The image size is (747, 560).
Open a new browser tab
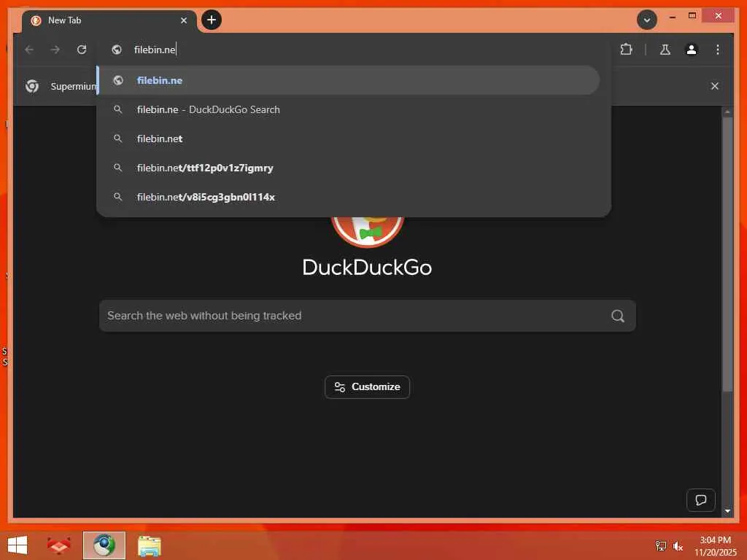(x=212, y=20)
